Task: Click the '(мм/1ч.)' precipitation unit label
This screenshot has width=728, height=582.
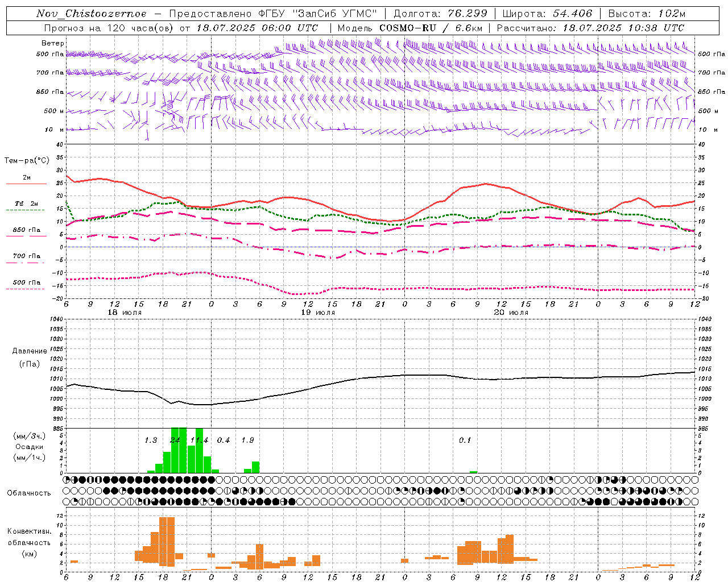Action: click(x=29, y=458)
